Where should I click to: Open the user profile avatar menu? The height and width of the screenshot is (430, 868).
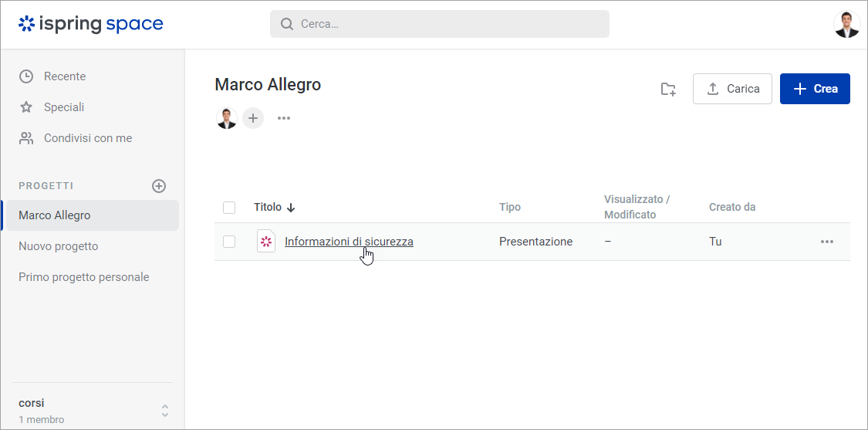point(846,24)
